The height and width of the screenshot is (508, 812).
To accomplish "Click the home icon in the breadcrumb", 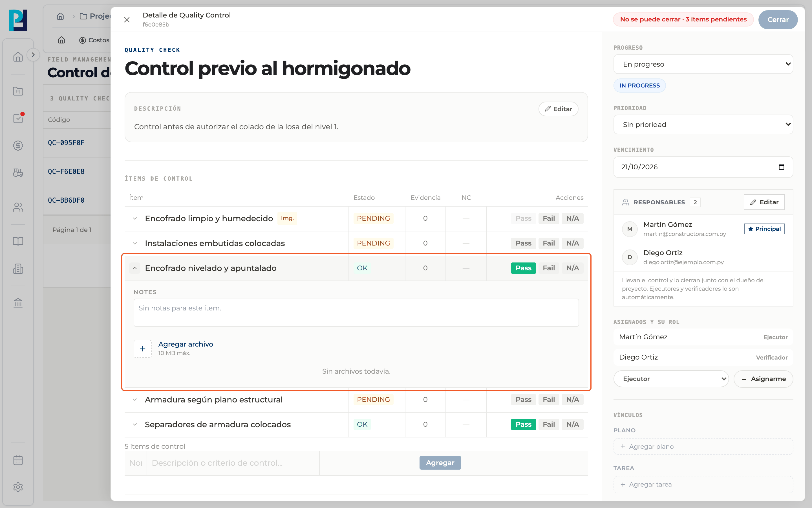I will [x=60, y=16].
